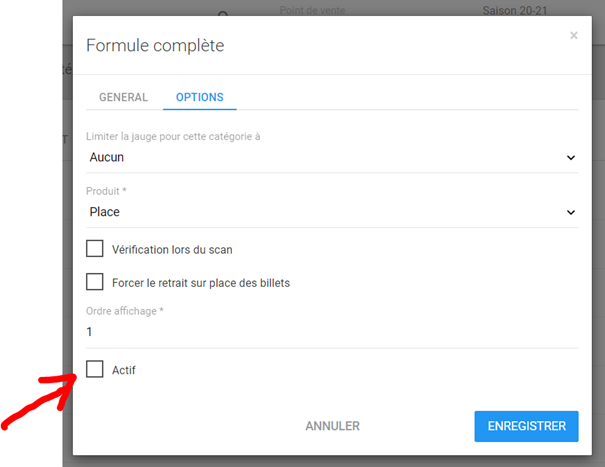Click the chevron arrow of the Produit dropdown
The image size is (605, 467).
click(571, 213)
